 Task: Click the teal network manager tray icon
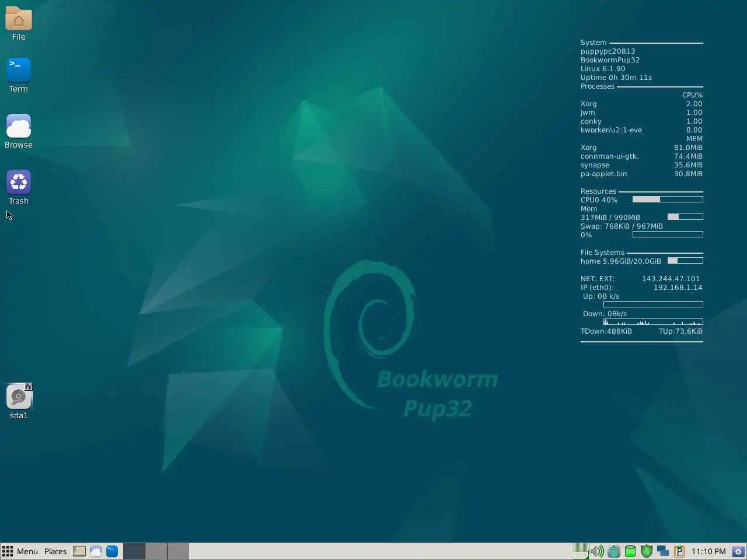tap(613, 551)
